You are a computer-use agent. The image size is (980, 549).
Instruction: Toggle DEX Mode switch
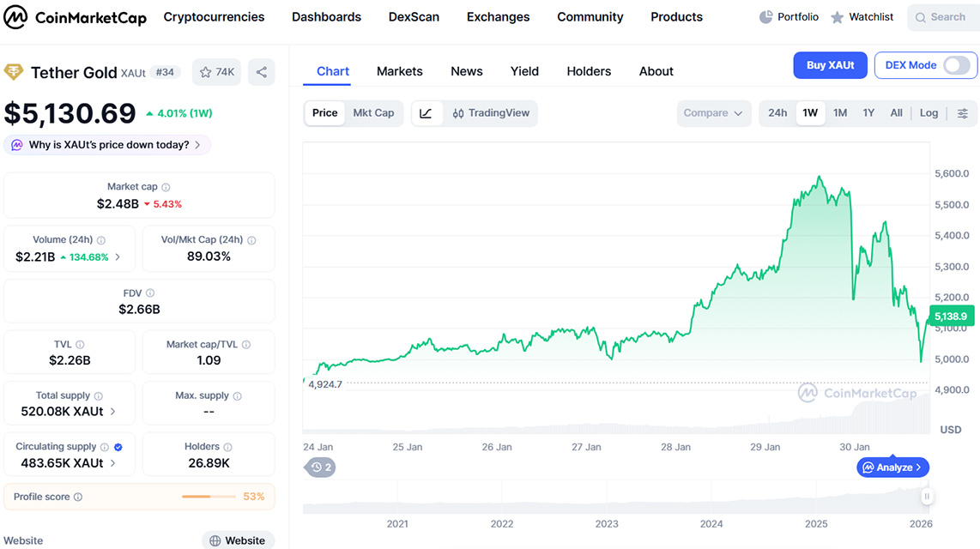point(956,65)
